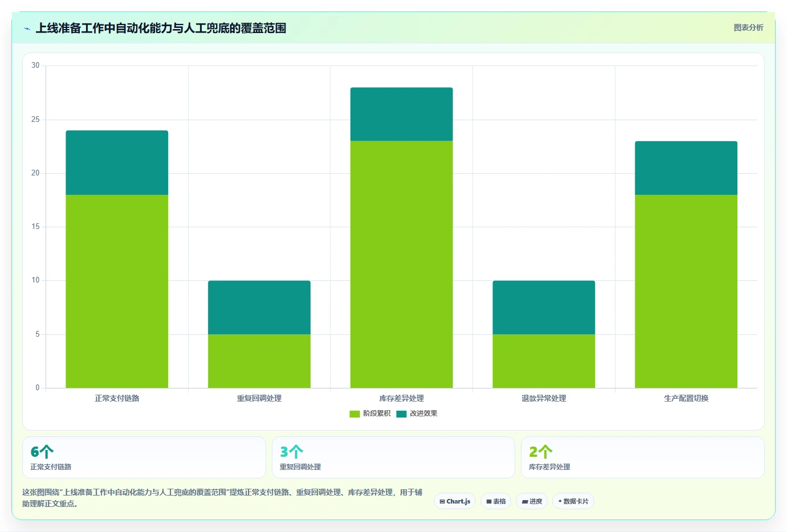The image size is (787, 532).
Task: Click the Chart.js tag
Action: (455, 501)
